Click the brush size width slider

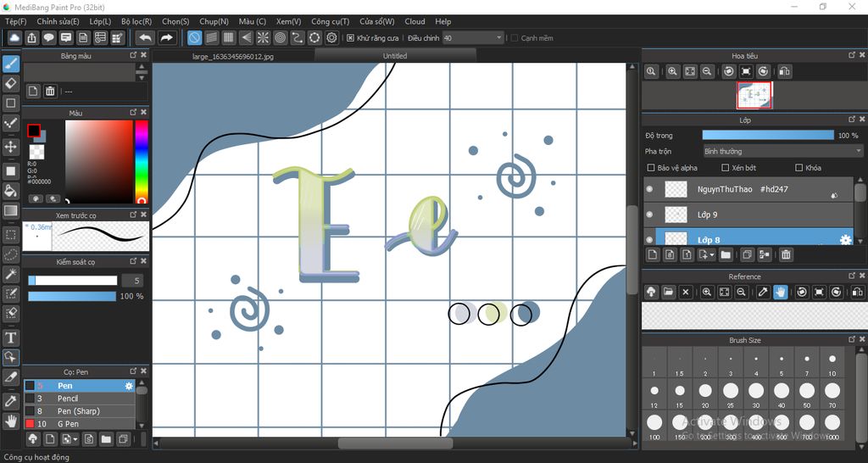[73, 280]
